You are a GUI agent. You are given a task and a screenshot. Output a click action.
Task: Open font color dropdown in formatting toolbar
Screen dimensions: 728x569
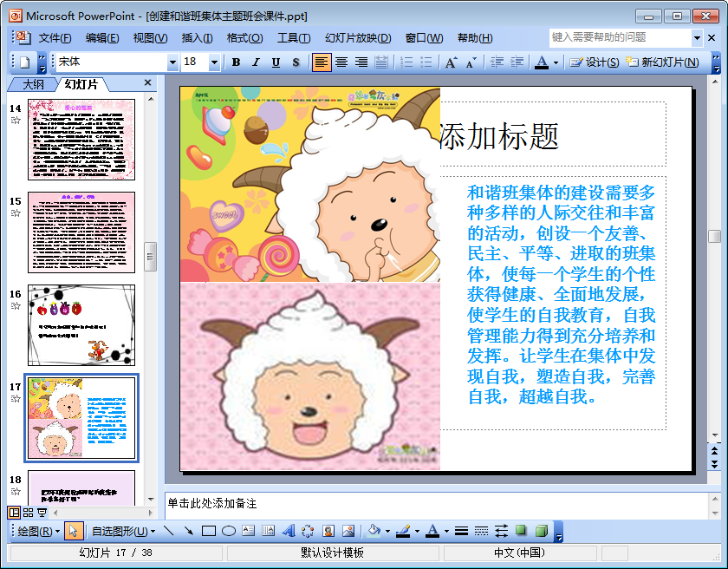[x=556, y=62]
